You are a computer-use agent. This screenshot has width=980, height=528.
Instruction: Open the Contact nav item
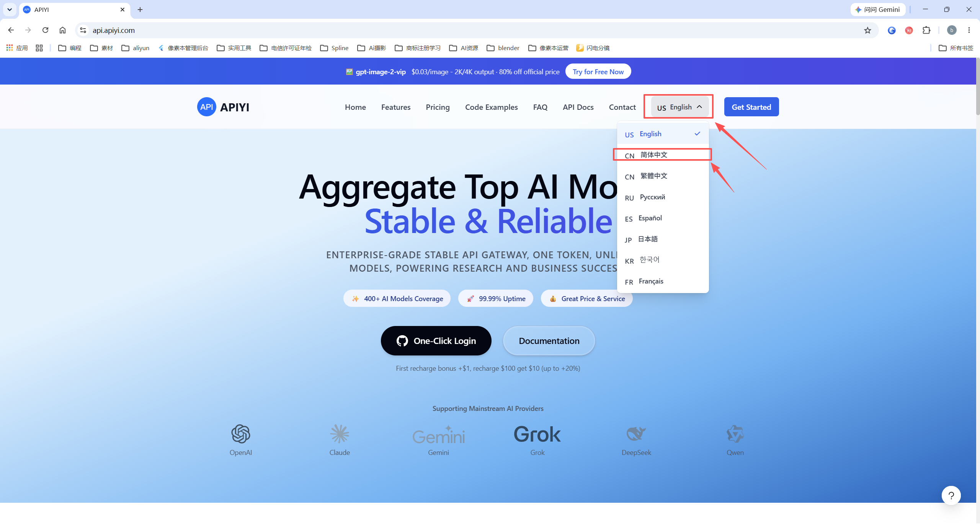pos(622,107)
